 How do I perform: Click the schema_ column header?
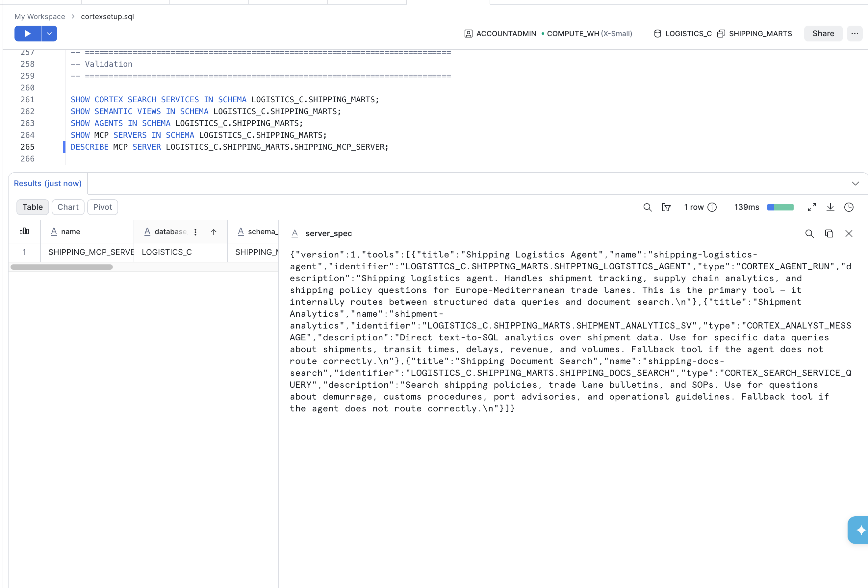click(253, 232)
